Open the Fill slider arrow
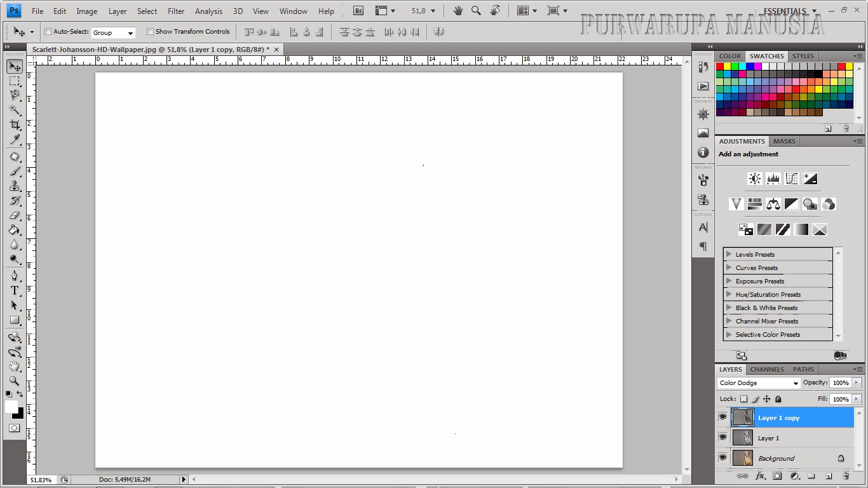The width and height of the screenshot is (868, 488). (x=857, y=399)
